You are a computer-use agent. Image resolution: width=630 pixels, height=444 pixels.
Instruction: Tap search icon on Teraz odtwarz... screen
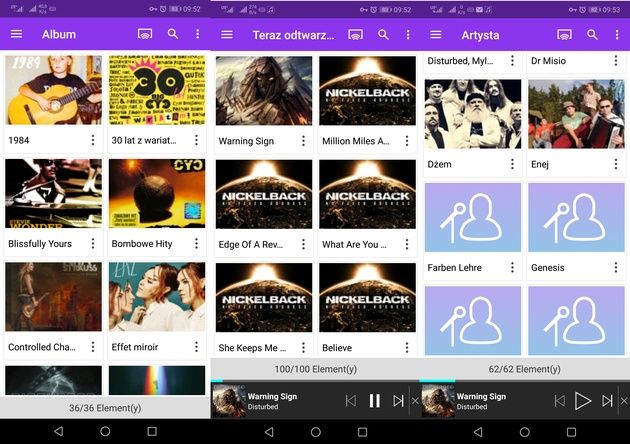383,35
